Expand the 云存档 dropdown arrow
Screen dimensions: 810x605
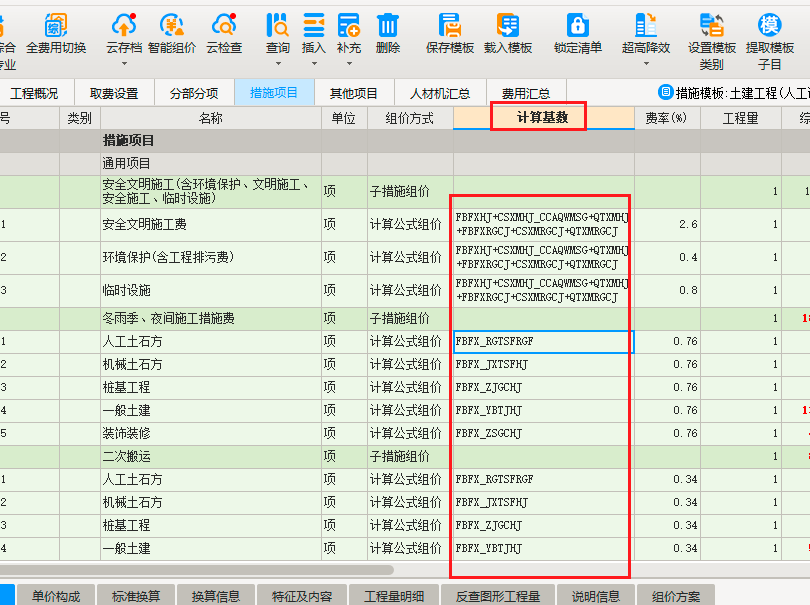[124, 64]
